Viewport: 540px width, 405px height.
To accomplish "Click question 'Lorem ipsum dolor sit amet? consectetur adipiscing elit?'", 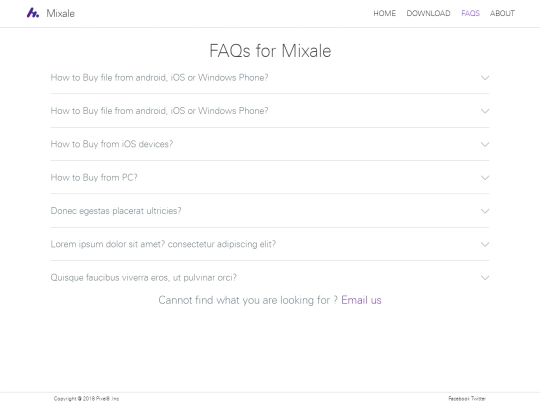I will coord(163,244).
